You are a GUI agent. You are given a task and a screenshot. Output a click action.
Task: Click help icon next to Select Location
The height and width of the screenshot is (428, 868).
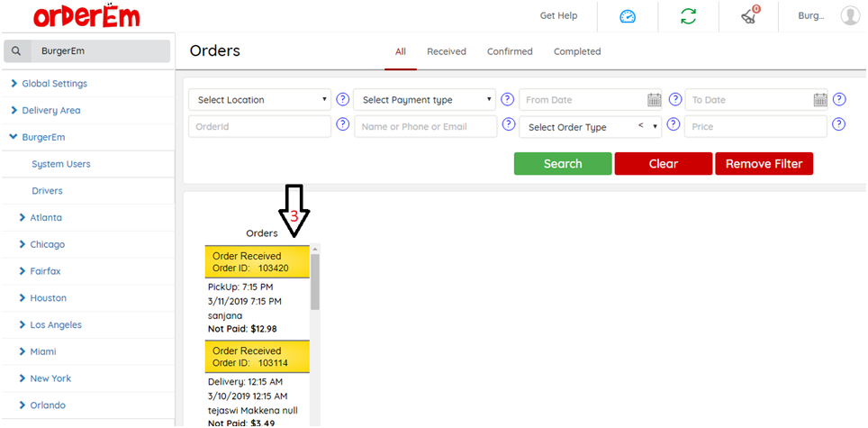tap(342, 99)
